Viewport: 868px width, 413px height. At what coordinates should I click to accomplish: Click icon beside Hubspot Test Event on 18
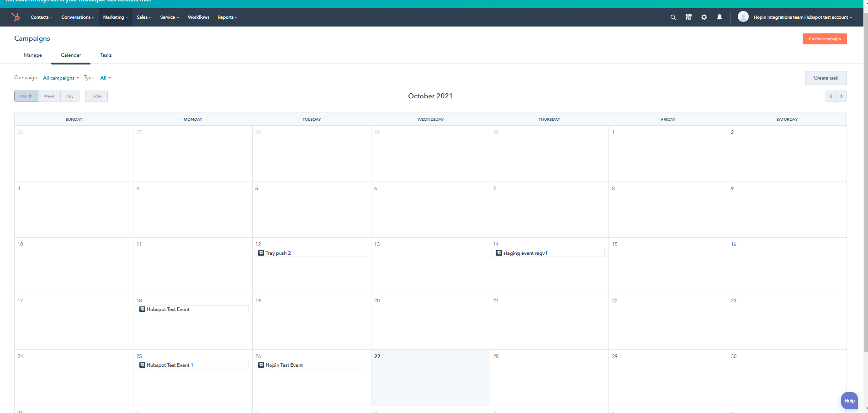[x=142, y=309]
